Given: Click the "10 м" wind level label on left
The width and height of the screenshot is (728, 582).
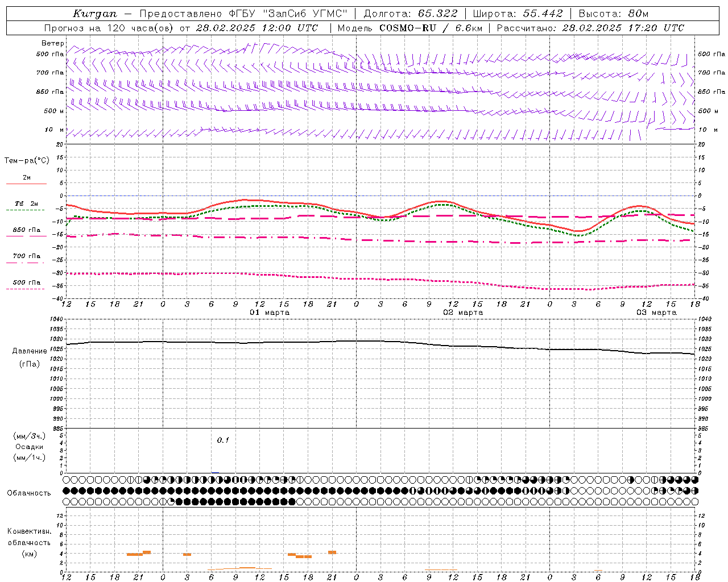Looking at the screenshot, I should [x=55, y=130].
